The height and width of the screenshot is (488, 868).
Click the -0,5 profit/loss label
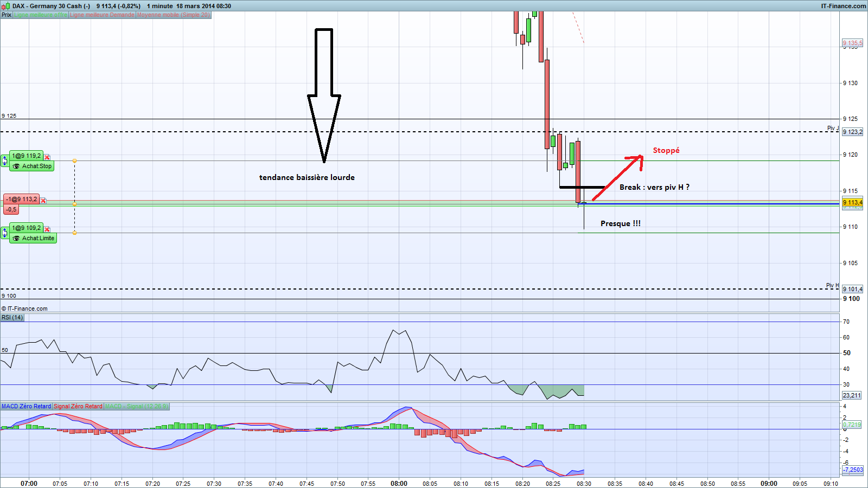pyautogui.click(x=11, y=209)
